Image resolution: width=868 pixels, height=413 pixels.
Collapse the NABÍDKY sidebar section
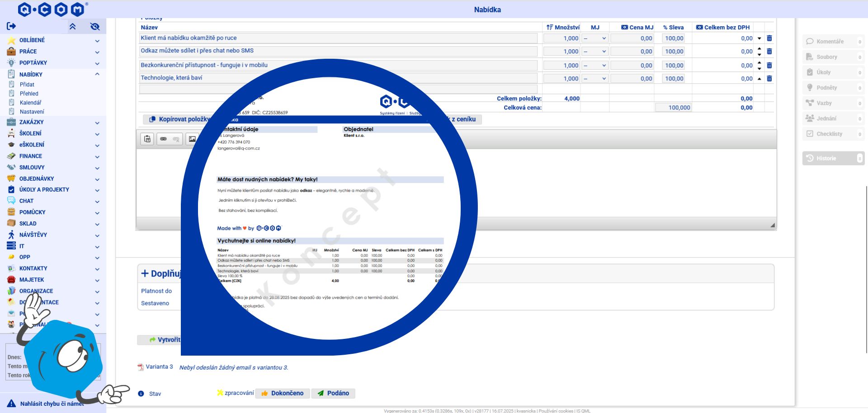point(97,74)
